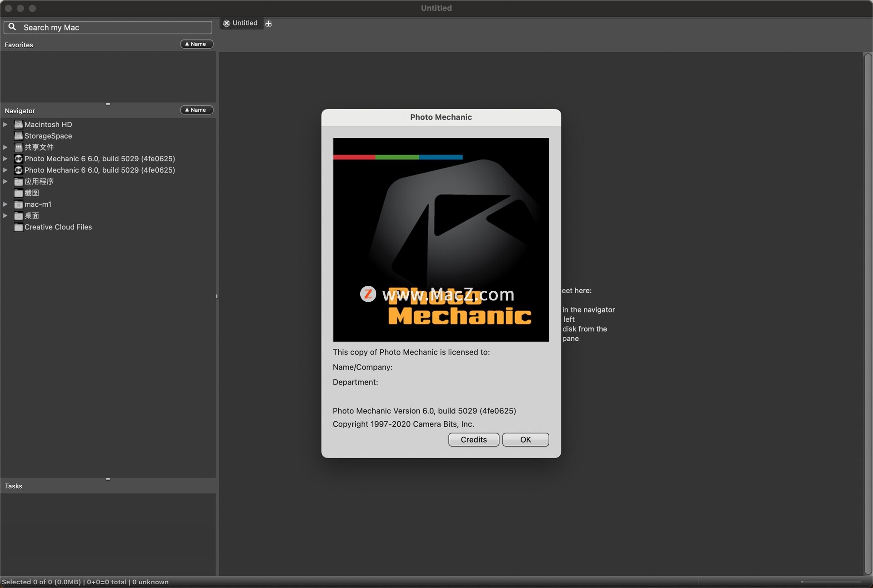Click the 'Copyright 1997-2020 Camera Bits' text

coord(403,424)
